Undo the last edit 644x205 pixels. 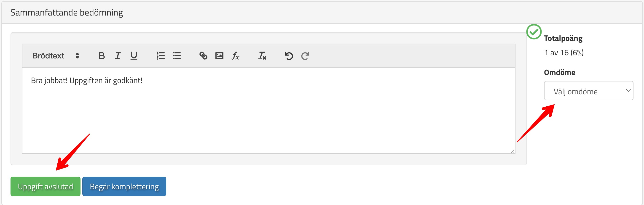pos(289,56)
